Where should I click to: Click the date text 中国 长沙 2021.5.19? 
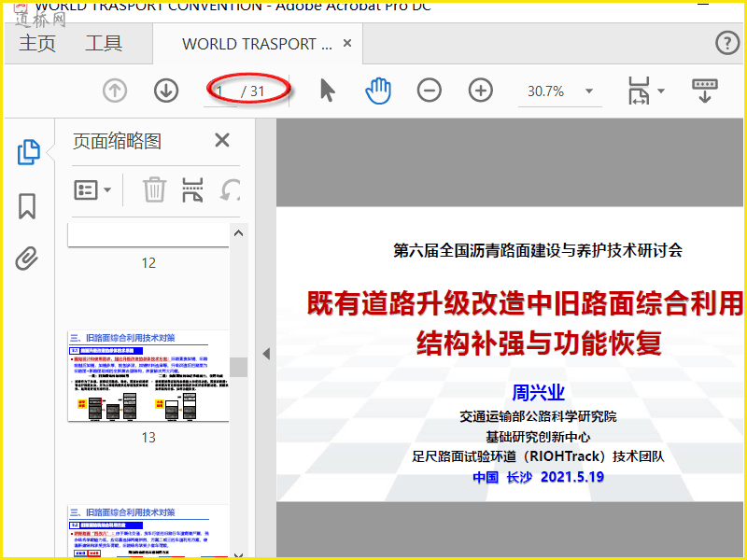[539, 477]
